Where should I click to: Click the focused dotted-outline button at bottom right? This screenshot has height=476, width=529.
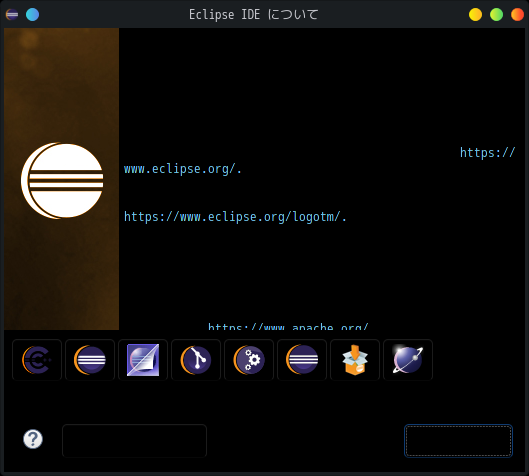point(458,441)
